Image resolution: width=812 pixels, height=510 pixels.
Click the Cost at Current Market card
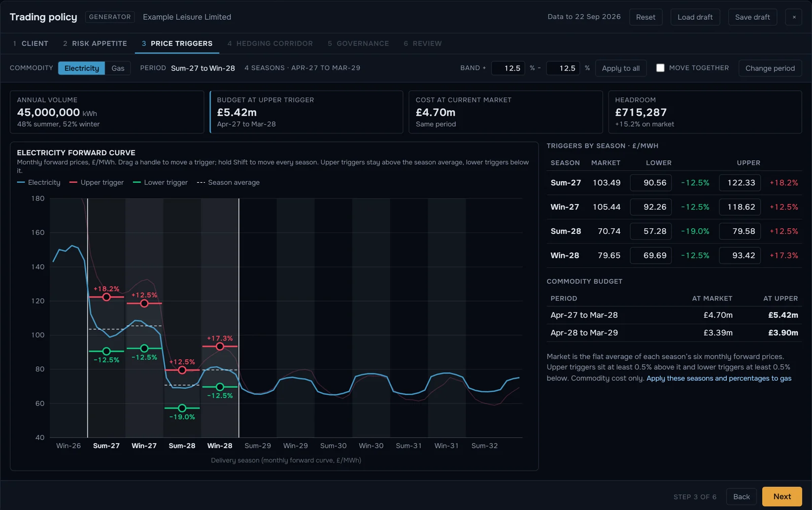tap(505, 112)
